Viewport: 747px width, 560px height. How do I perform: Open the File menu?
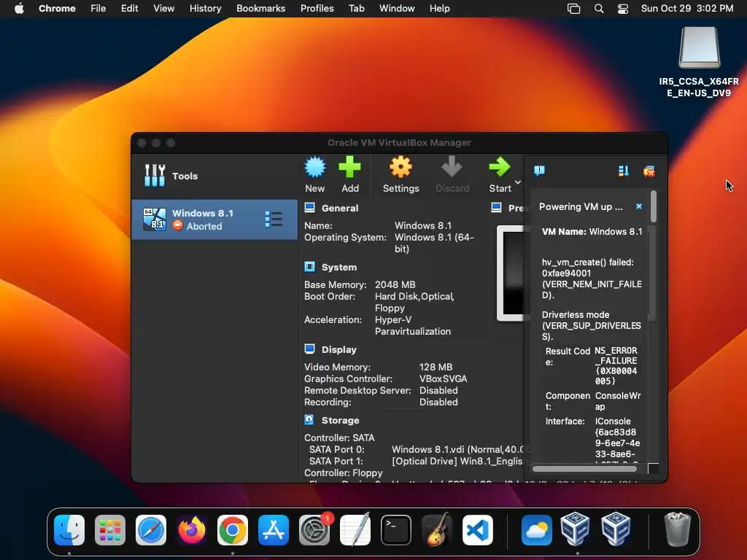pos(98,9)
